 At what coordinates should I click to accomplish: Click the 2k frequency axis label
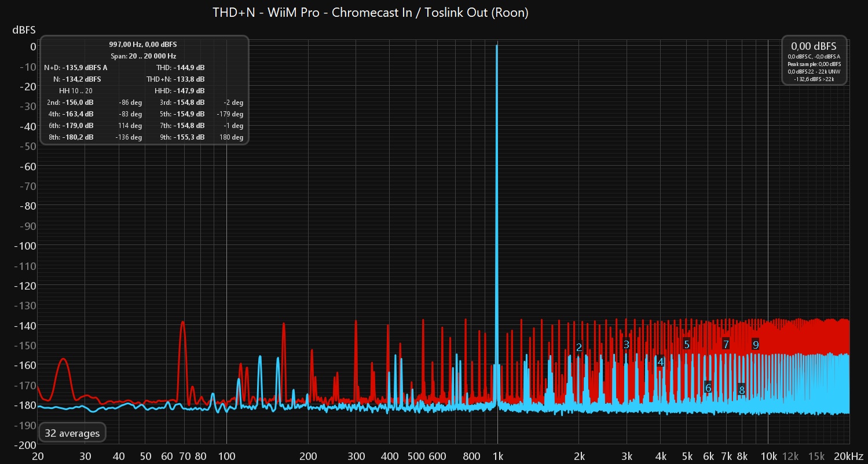click(x=579, y=456)
